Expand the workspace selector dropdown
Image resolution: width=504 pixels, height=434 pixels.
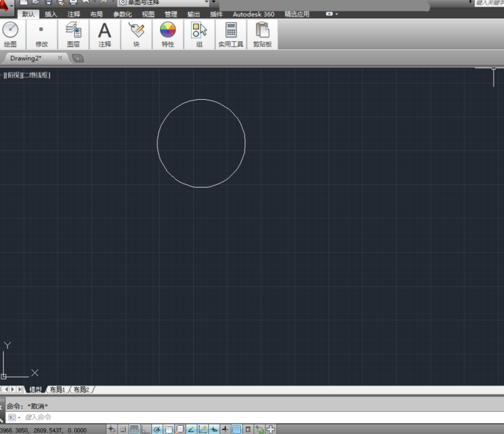click(x=206, y=2)
